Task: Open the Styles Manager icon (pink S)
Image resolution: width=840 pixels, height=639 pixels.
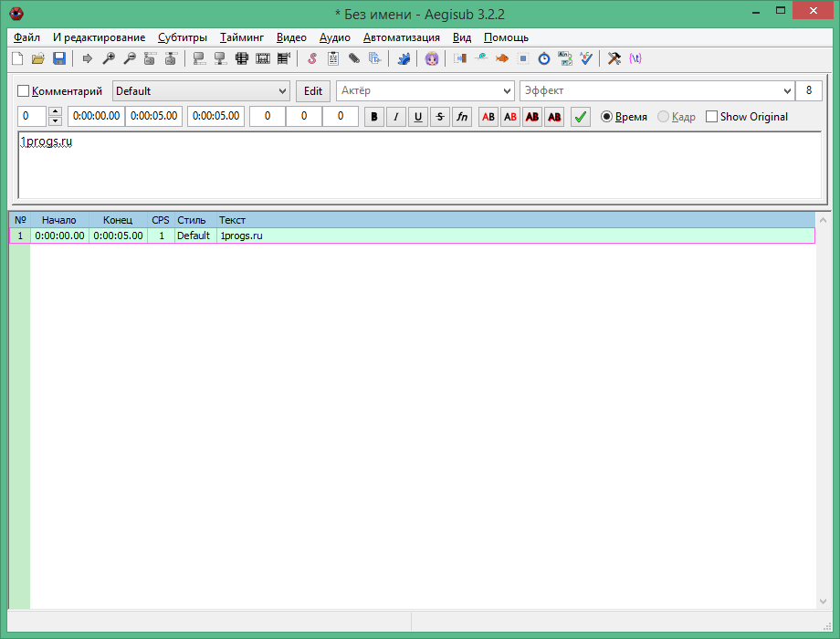Action: [x=311, y=58]
